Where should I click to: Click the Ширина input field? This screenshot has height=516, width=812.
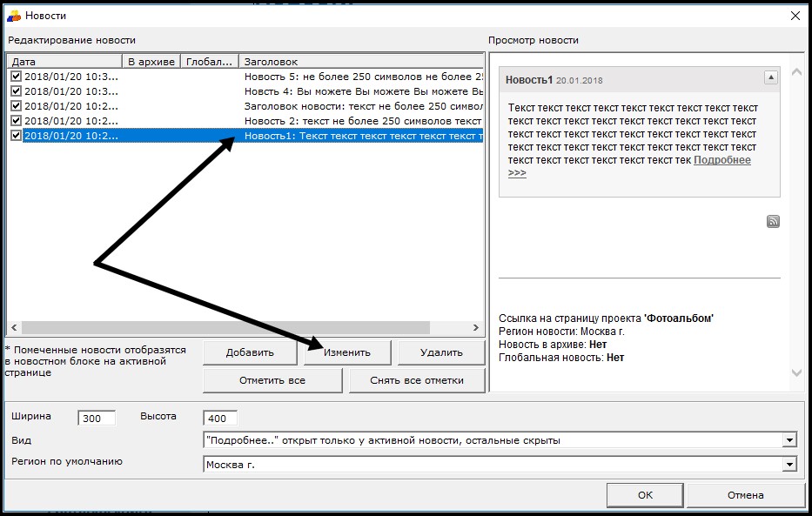click(96, 419)
